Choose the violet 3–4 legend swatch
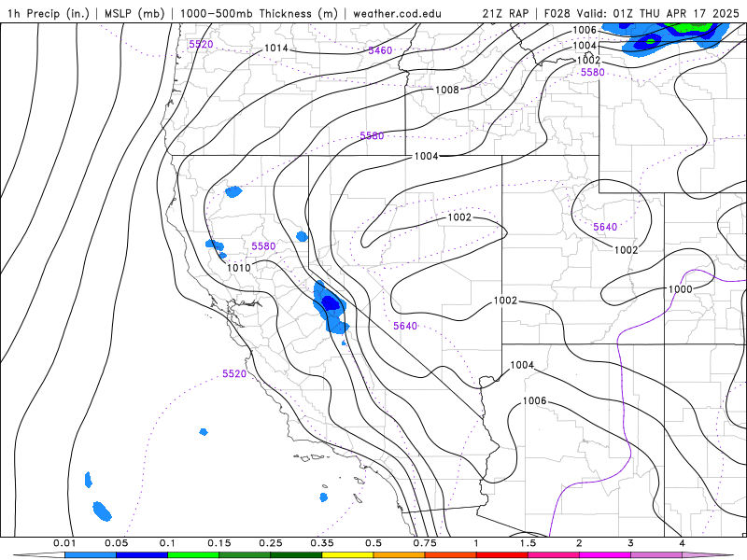This screenshot has width=747, height=560. 656,555
